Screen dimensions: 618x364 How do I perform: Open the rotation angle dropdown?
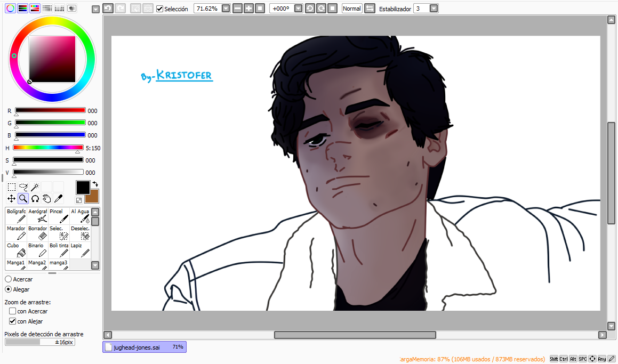(299, 9)
